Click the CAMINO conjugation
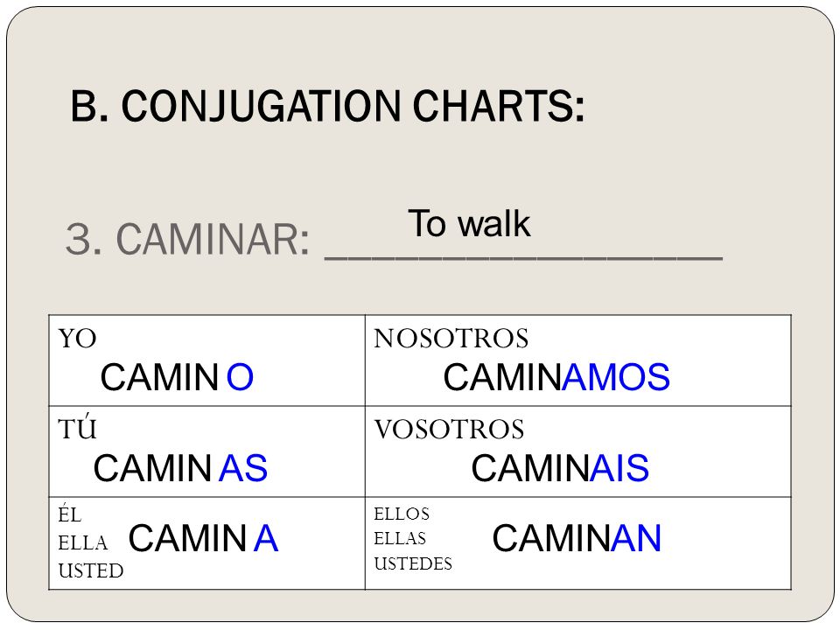The width and height of the screenshot is (840, 630). coord(177,377)
